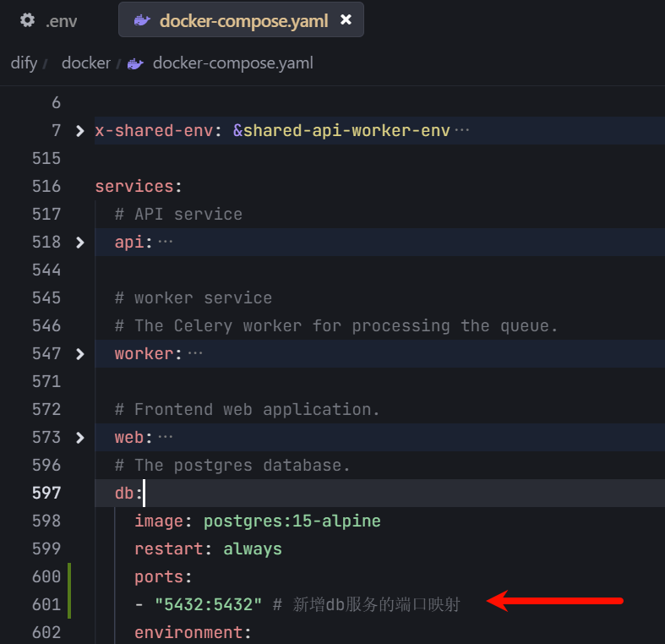Click the folded ellipsis after api:
665x644 pixels.
[166, 243]
